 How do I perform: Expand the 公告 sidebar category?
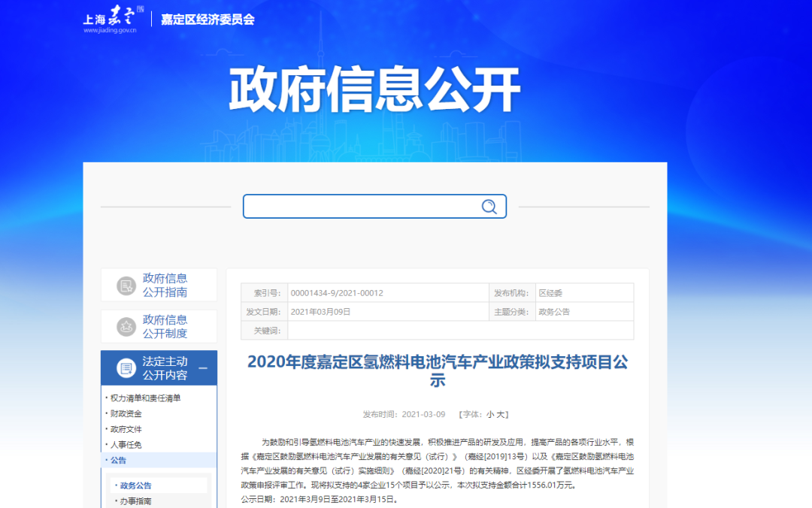118,460
